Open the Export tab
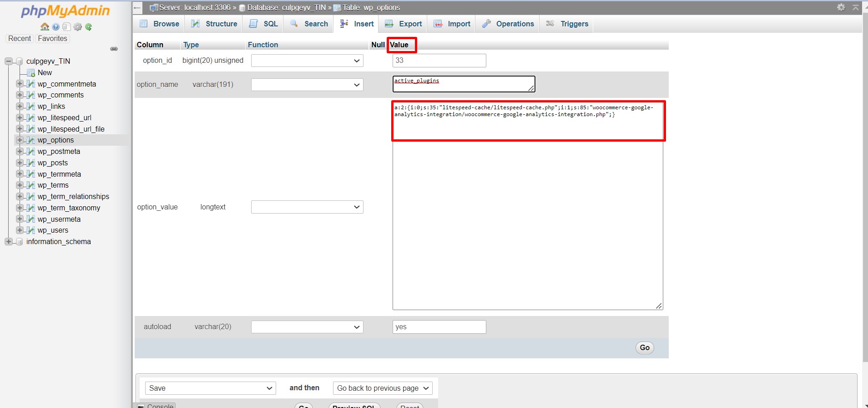Viewport: 868px width, 408px height. [x=404, y=24]
